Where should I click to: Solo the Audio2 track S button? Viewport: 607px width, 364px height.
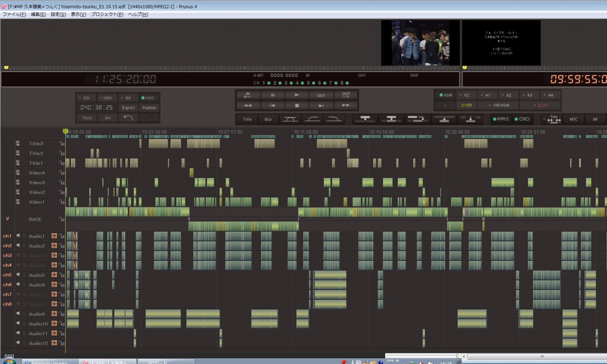[x=24, y=246]
